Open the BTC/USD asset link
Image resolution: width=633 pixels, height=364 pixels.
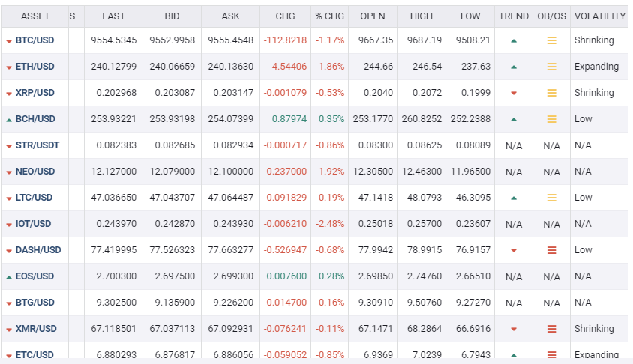[34, 40]
